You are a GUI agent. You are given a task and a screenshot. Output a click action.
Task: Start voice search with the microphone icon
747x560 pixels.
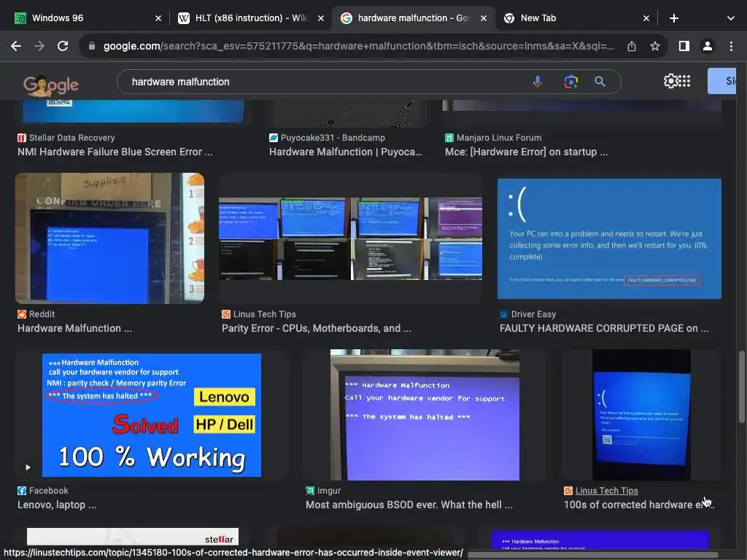pyautogui.click(x=538, y=82)
